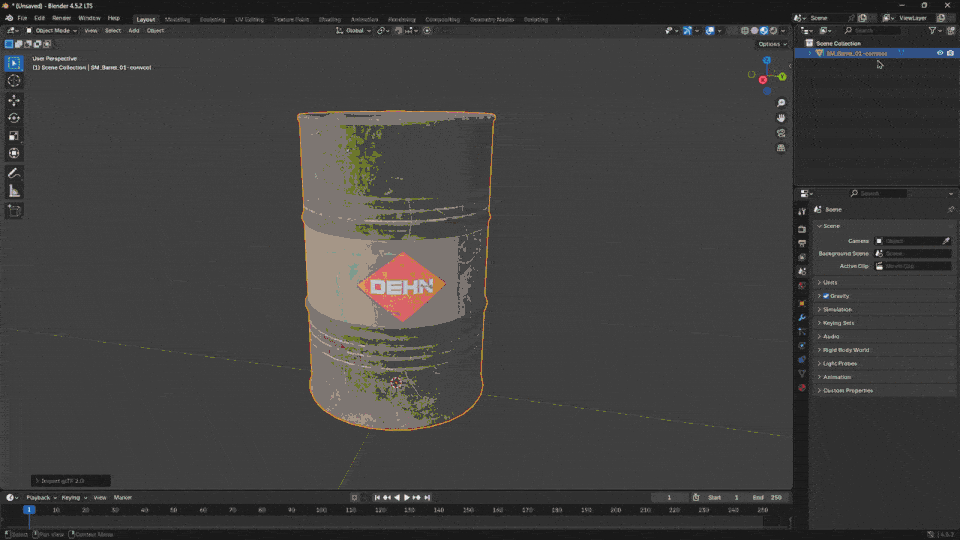The image size is (960, 540).
Task: Click the viewport zoom magnifier icon
Action: click(x=781, y=103)
